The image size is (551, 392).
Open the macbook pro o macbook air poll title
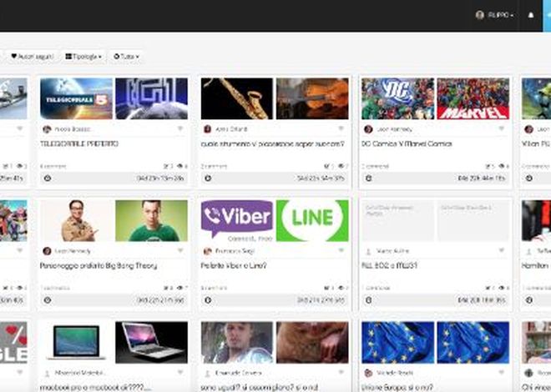tap(95, 388)
